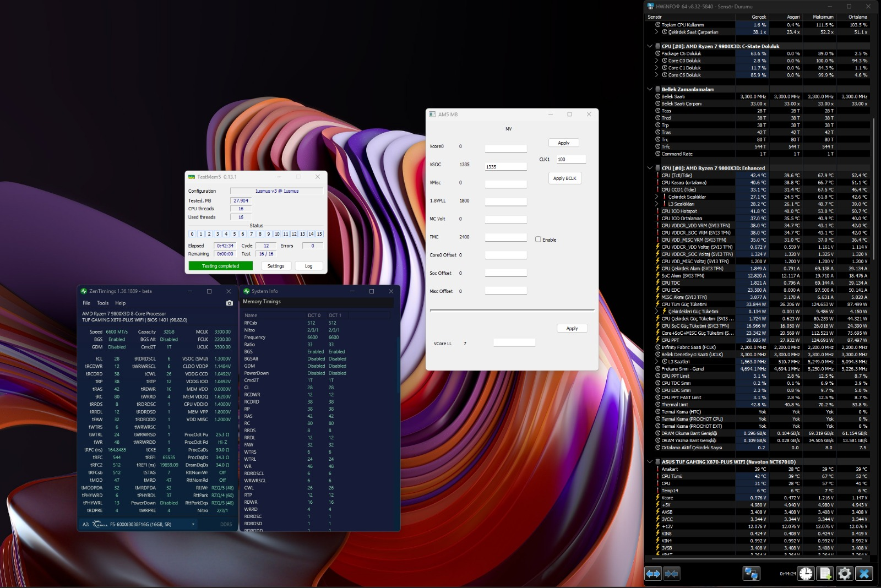The width and height of the screenshot is (881, 588).
Task: Click the MC Volt input field
Action: [x=506, y=220]
